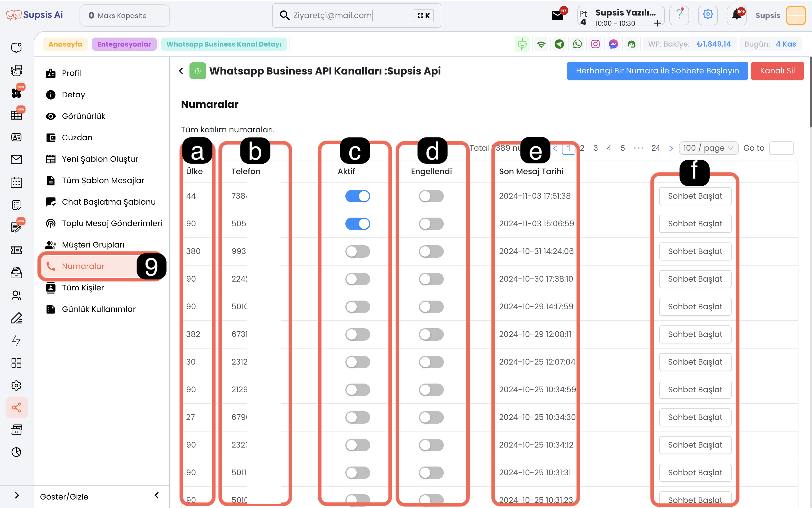Open notifications bell with 1K+ badge
Viewport: 812px width, 508px height.
[736, 15]
